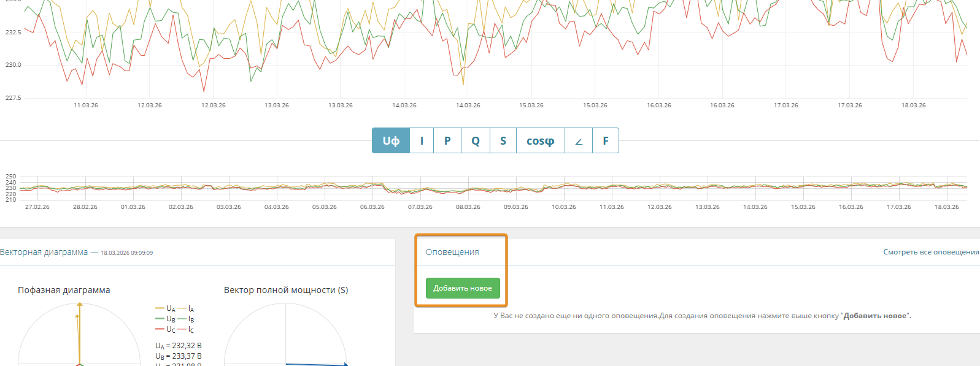Open the cosφ power factor tab

point(540,141)
